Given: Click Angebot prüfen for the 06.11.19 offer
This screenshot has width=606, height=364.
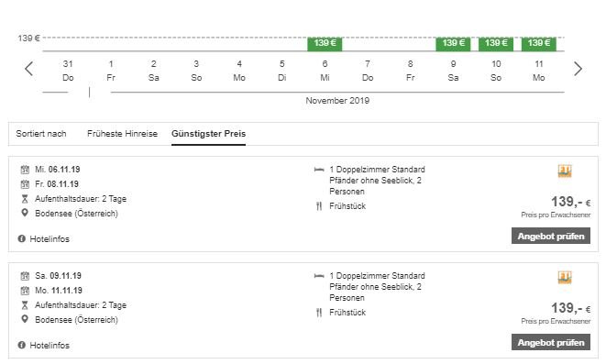Looking at the screenshot, I should point(551,237).
